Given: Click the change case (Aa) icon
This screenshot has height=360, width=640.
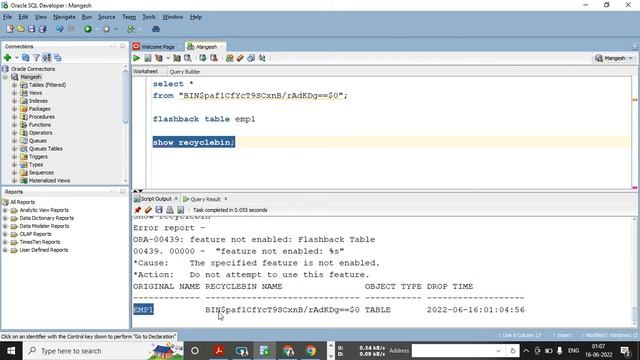Looking at the screenshot, I should coord(262,58).
